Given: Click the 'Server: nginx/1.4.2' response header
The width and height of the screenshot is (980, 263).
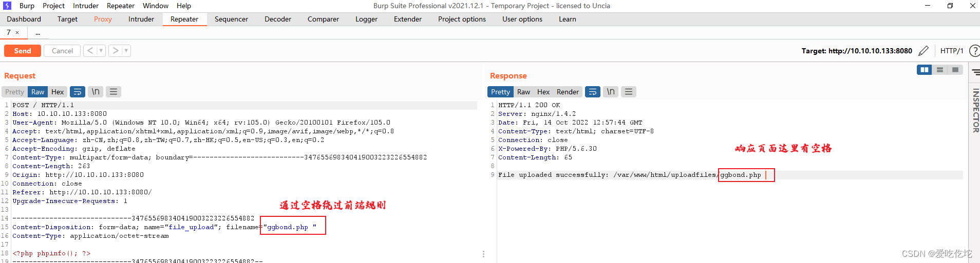Looking at the screenshot, I should (537, 114).
